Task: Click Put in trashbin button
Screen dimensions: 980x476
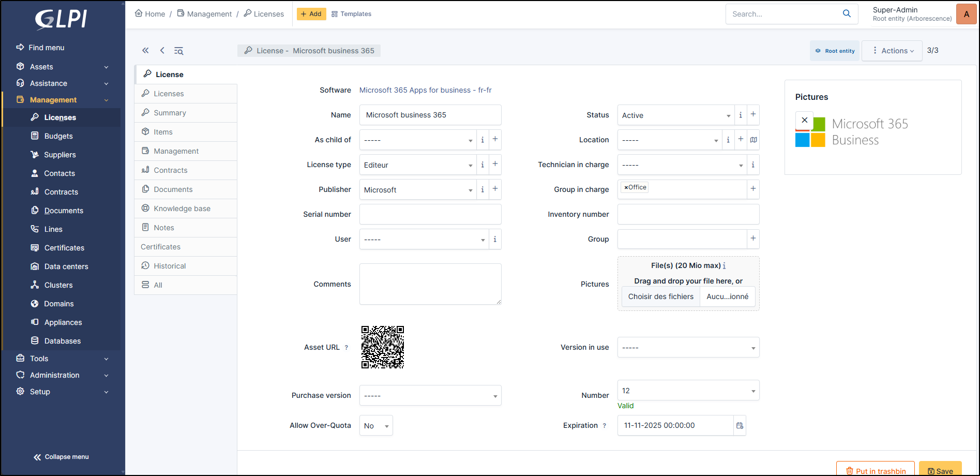Action: click(876, 470)
